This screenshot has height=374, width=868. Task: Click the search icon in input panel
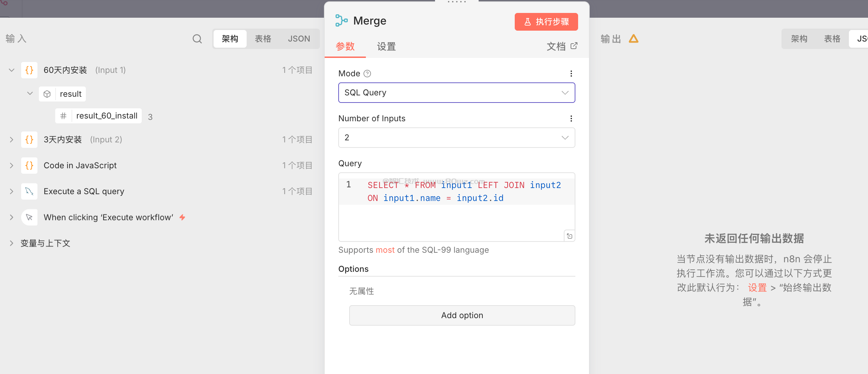[x=197, y=39]
